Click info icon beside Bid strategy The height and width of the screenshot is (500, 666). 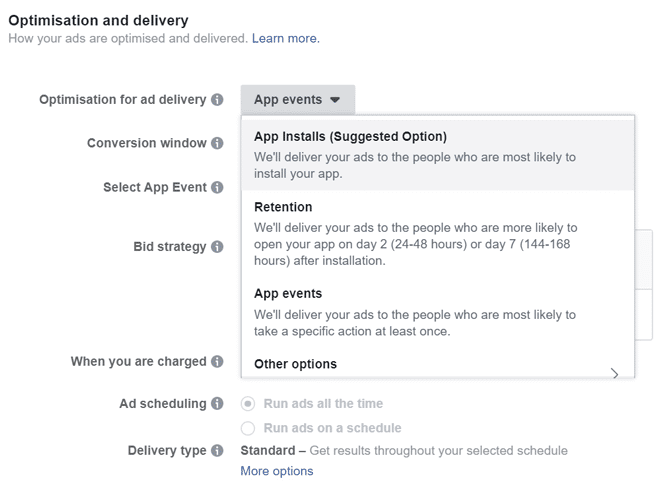217,247
